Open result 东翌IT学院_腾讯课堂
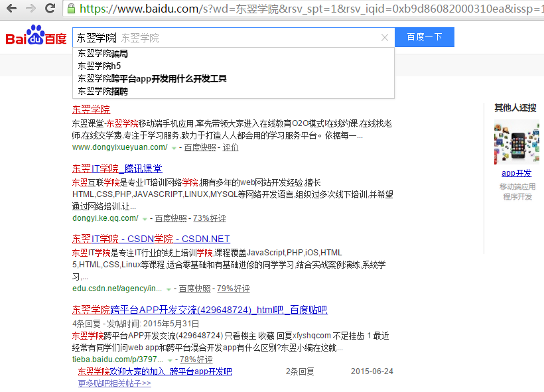The image size is (544, 392). 117,168
